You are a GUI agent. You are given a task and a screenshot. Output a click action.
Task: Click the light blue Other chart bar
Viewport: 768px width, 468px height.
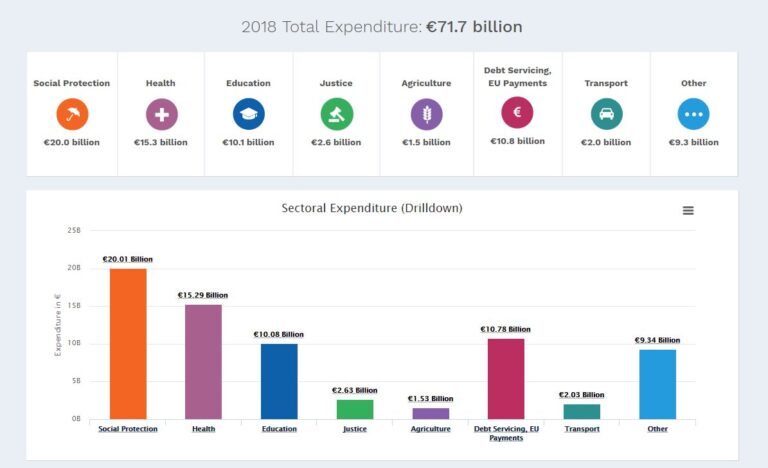(x=657, y=383)
